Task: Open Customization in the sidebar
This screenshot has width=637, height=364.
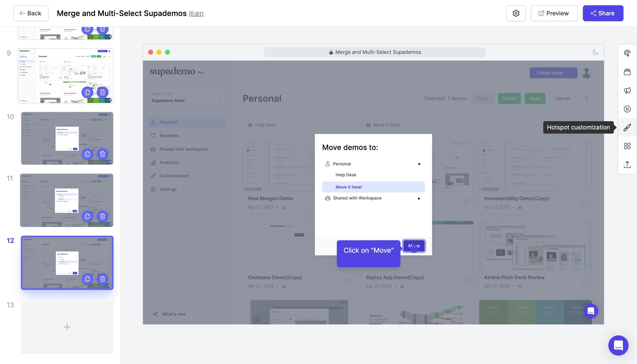Action: click(x=169, y=176)
